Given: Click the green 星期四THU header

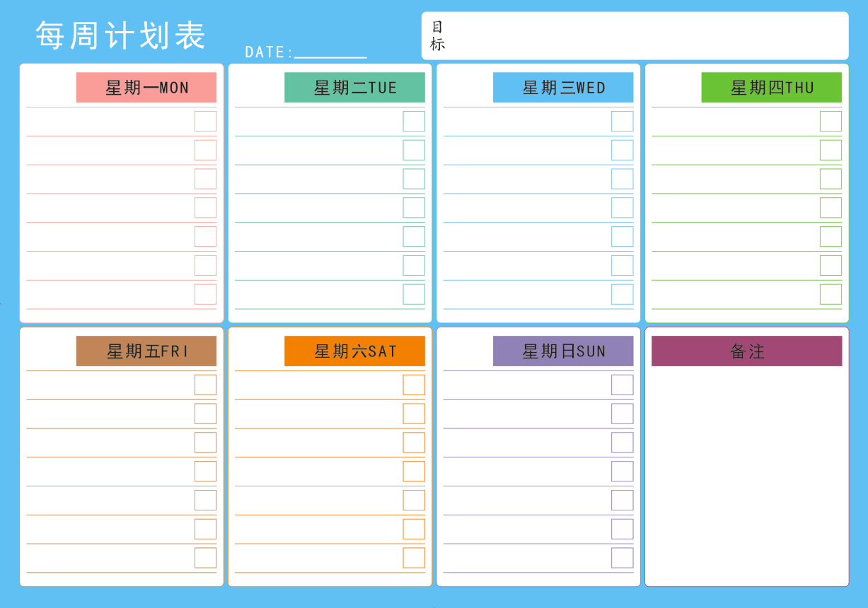Looking at the screenshot, I should (x=771, y=88).
